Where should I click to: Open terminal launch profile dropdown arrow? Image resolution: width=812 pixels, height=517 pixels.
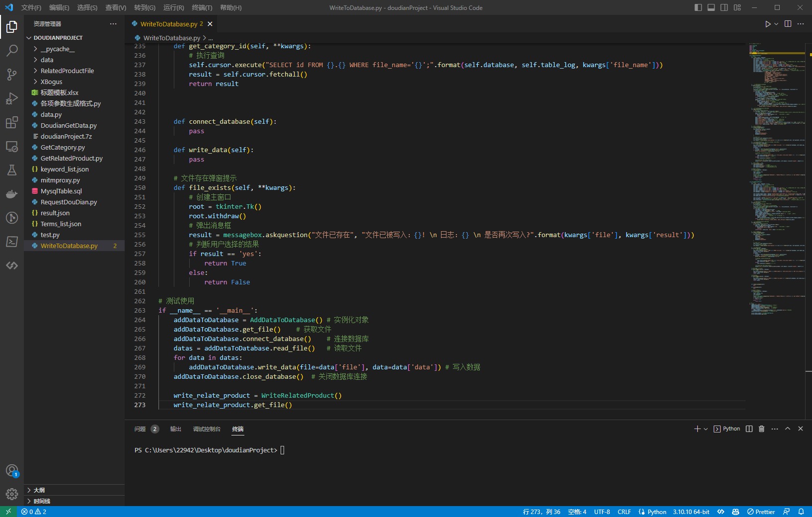pos(706,429)
